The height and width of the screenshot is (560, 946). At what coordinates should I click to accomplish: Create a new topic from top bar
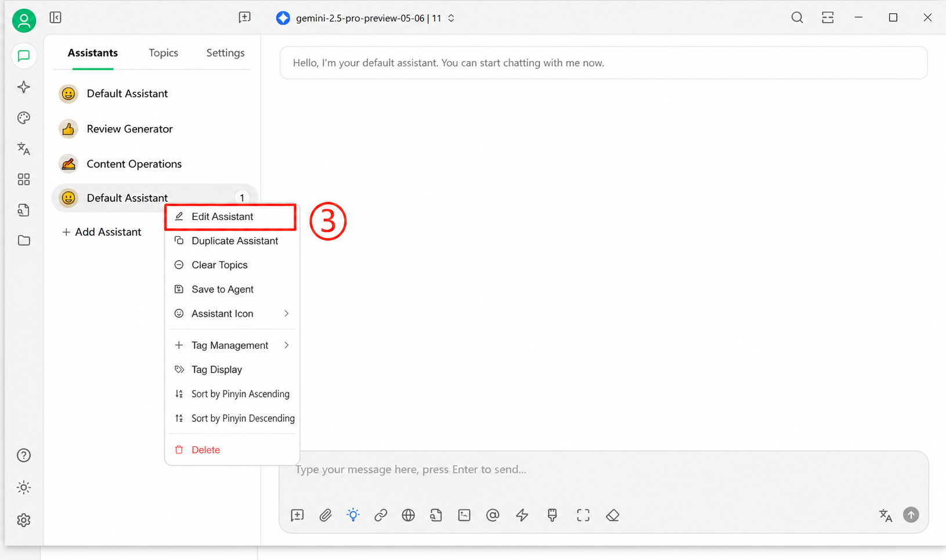tap(245, 17)
